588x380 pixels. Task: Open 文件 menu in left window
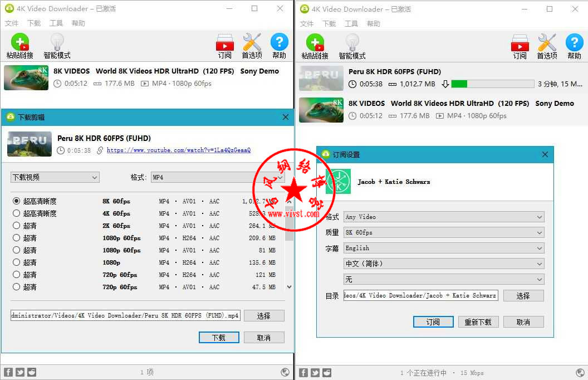pyautogui.click(x=11, y=23)
